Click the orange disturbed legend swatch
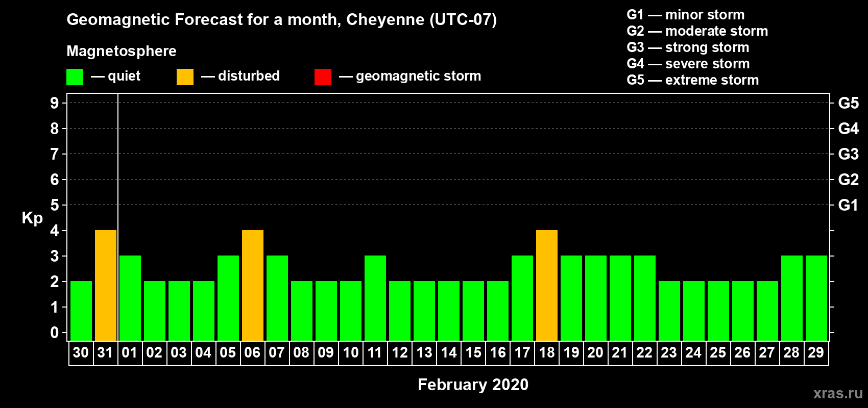 pos(185,77)
